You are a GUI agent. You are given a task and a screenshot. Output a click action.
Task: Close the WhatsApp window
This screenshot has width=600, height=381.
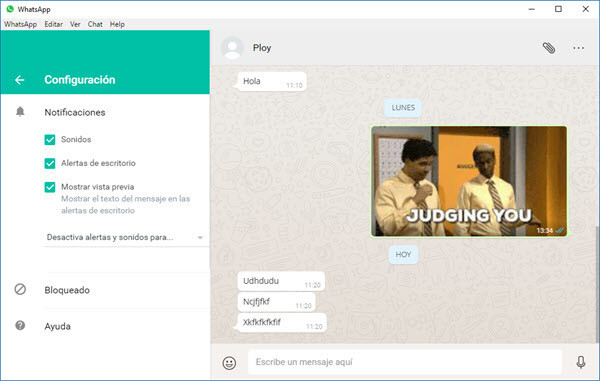click(585, 9)
